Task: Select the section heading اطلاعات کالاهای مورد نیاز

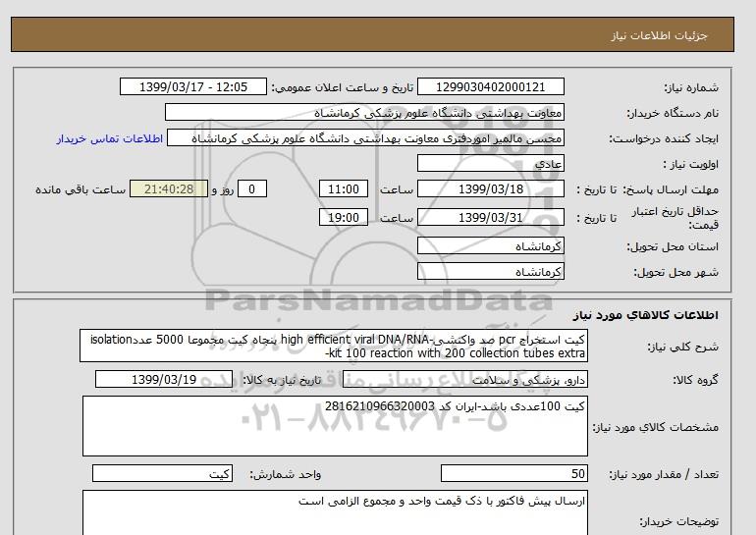Action: tap(646, 315)
